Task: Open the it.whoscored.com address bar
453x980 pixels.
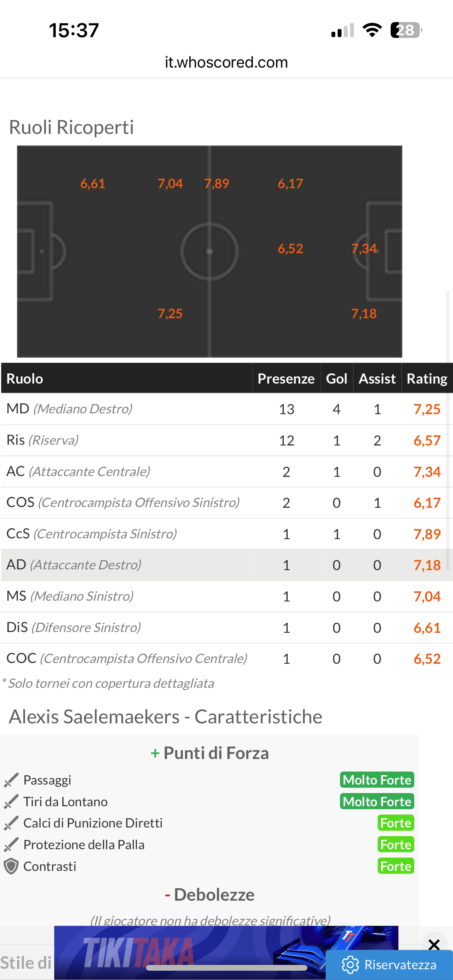Action: click(226, 62)
